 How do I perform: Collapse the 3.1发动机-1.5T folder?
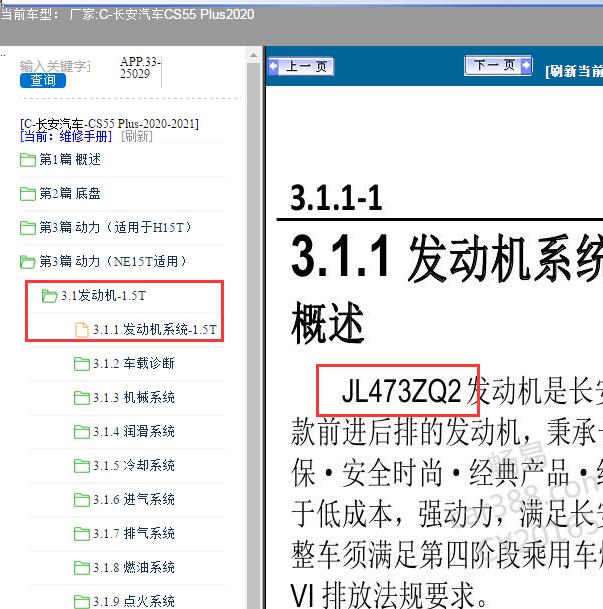[103, 296]
